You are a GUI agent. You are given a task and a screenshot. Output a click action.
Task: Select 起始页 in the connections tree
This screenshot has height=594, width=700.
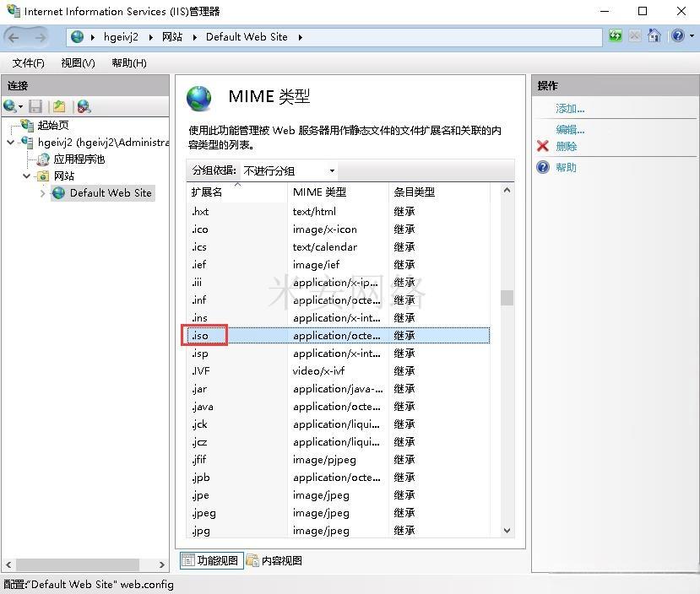(52, 126)
